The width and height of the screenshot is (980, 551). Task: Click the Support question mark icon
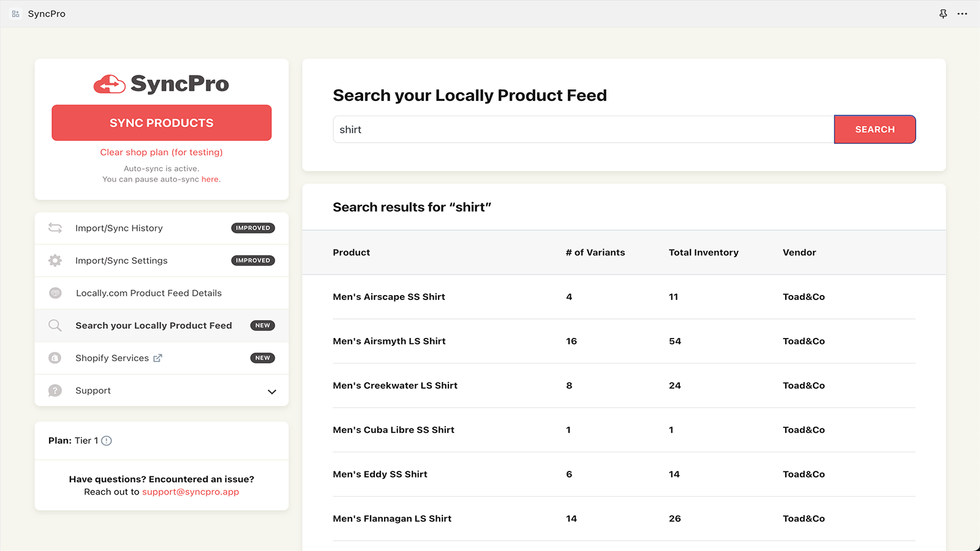pyautogui.click(x=55, y=390)
